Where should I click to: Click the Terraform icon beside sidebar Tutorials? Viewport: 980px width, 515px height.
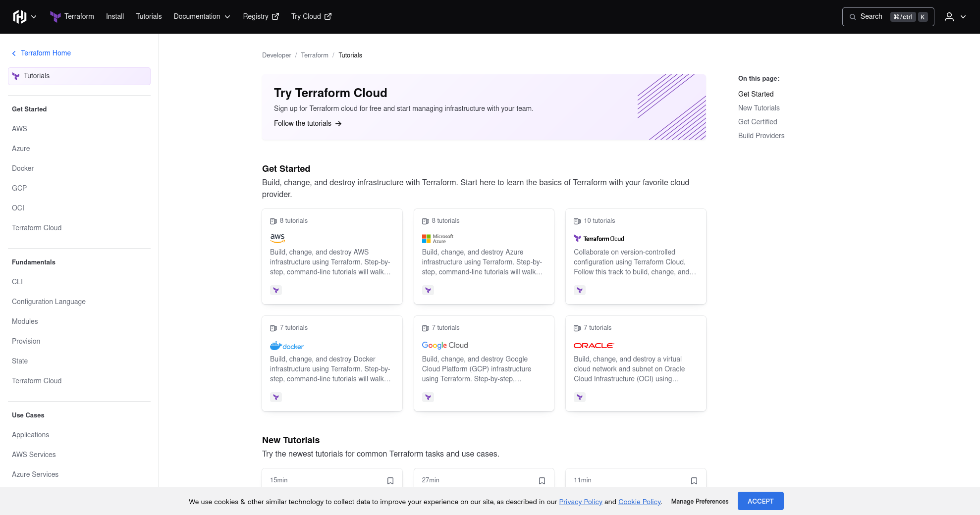(16, 76)
